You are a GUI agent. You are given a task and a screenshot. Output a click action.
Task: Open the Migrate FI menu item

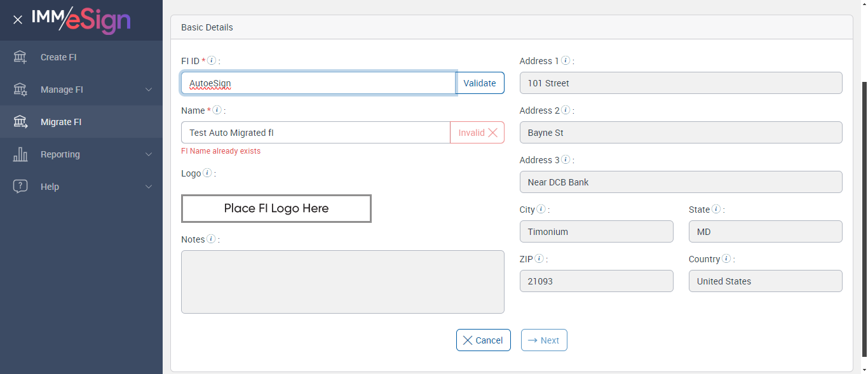(61, 122)
